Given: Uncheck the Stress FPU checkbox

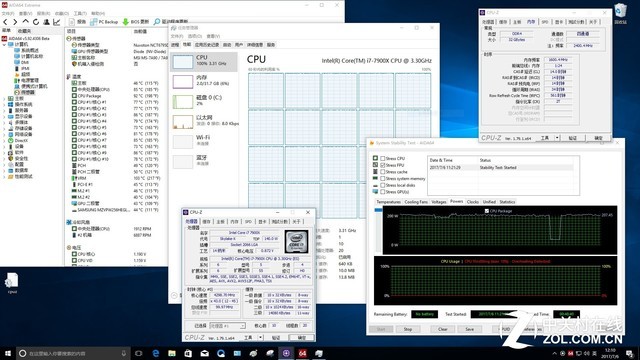Looking at the screenshot, I should (383, 165).
